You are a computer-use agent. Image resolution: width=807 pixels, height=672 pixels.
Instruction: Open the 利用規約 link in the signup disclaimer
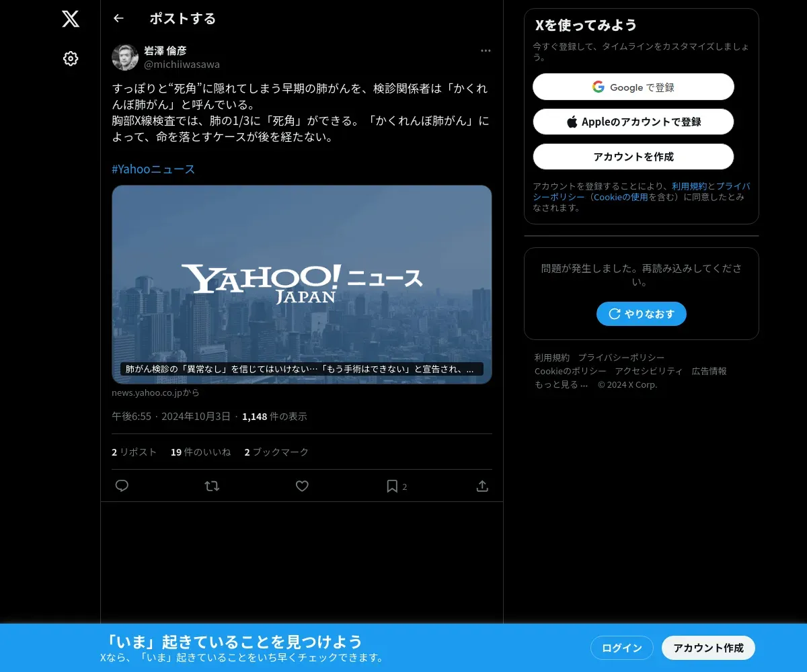[x=689, y=186]
